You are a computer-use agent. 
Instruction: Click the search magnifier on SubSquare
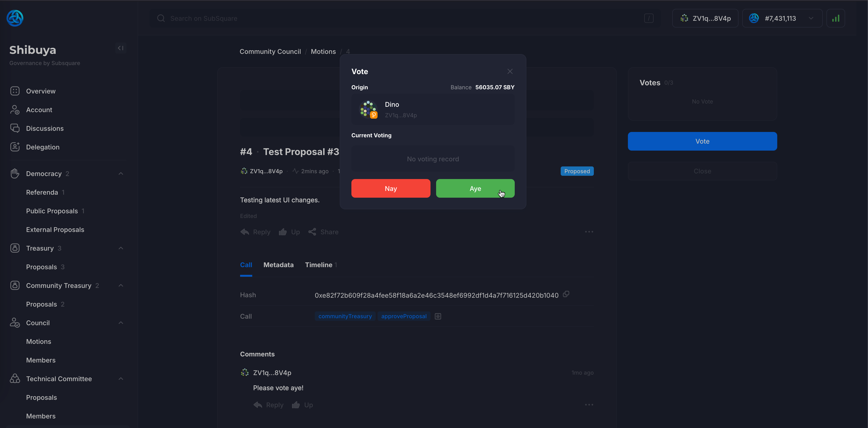pyautogui.click(x=161, y=18)
